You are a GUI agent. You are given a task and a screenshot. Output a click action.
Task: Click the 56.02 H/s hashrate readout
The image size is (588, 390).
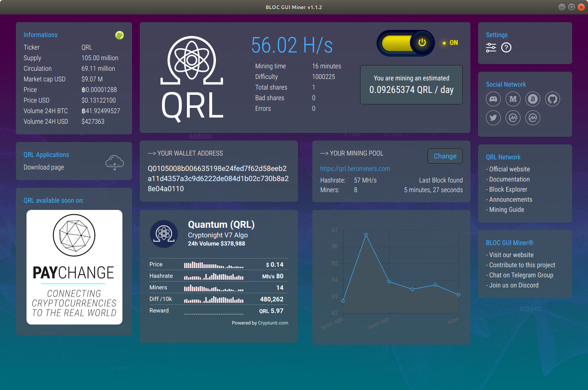(x=292, y=45)
